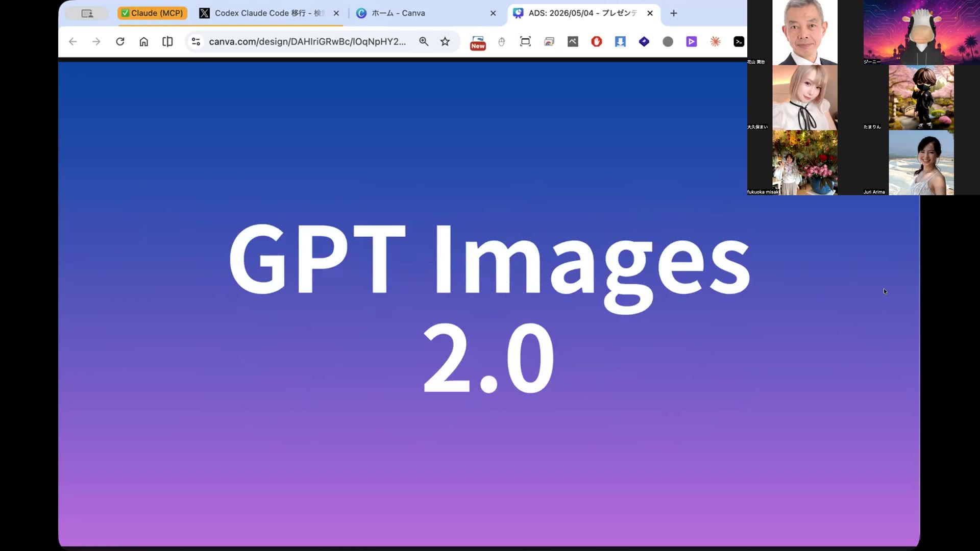Click the dark gray image extension icon

[573, 42]
